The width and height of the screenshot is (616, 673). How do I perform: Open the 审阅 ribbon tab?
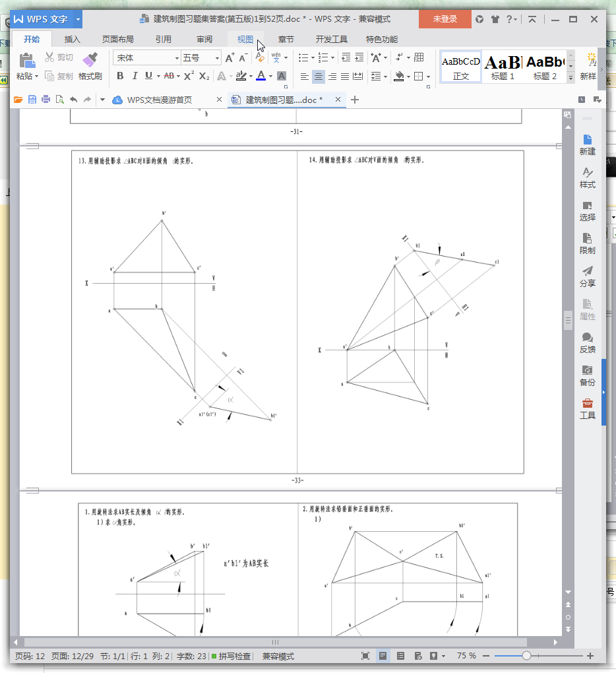204,39
